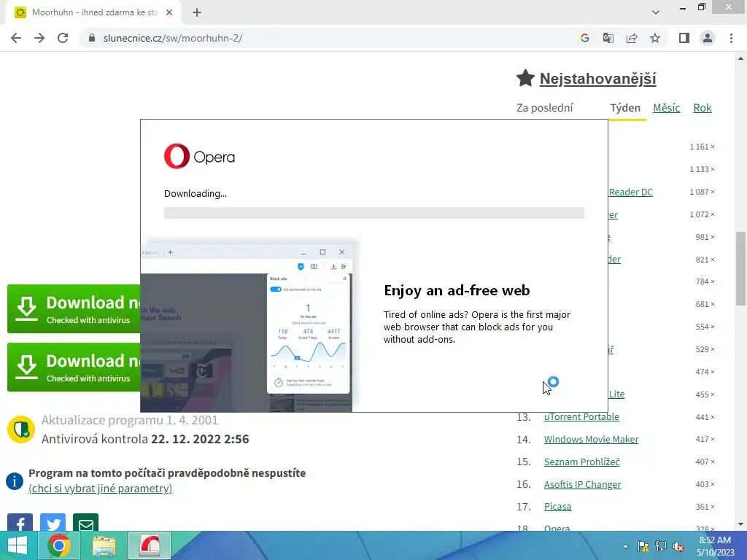Click scrollbar down arrow
The image size is (747, 560).
tap(740, 524)
